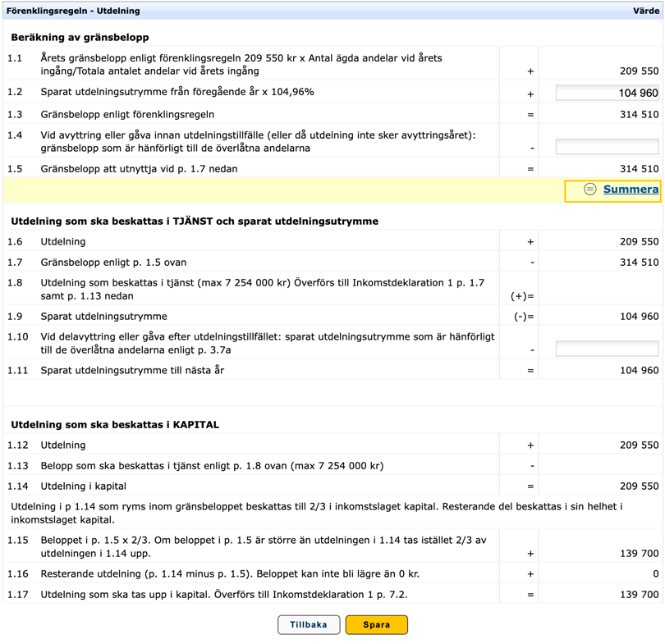
Task: Click the 209 550 value in row 1.14
Action: click(x=639, y=486)
